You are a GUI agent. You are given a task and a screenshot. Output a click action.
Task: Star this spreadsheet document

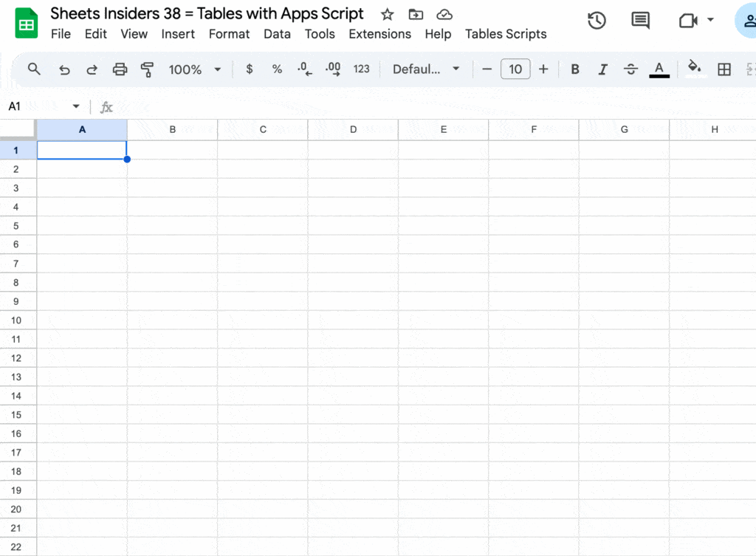click(x=387, y=14)
